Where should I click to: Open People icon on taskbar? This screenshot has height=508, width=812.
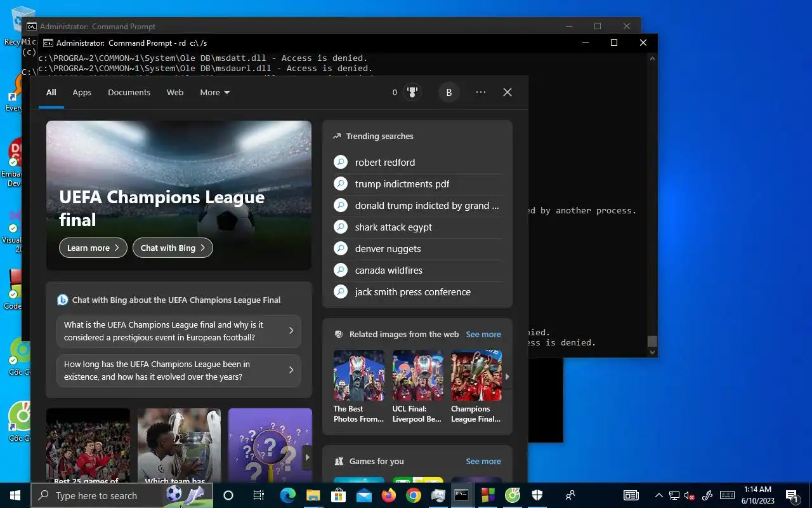[x=570, y=495]
